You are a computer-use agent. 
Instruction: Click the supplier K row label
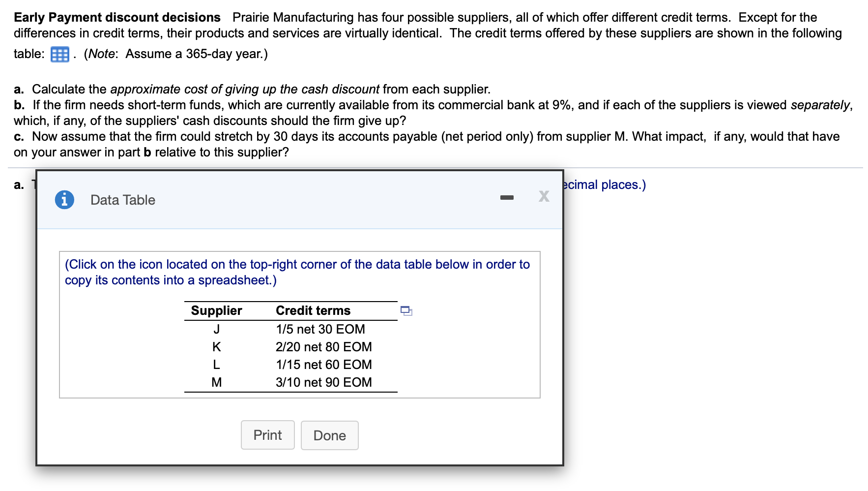point(217,347)
